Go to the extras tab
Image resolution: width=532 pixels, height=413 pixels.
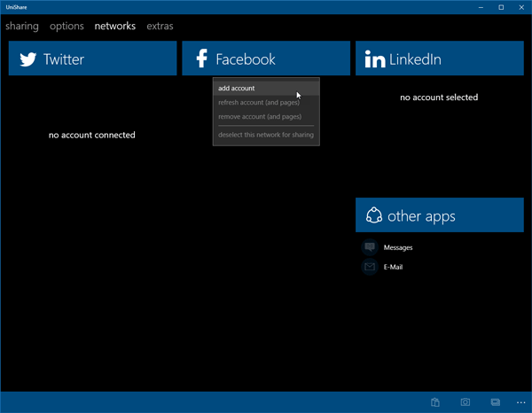160,27
